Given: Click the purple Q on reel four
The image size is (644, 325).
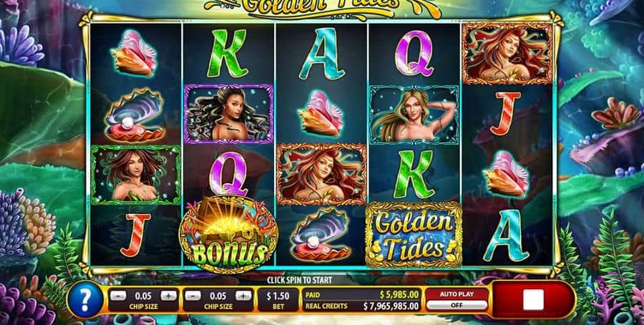Looking at the screenshot, I should pyautogui.click(x=414, y=54).
